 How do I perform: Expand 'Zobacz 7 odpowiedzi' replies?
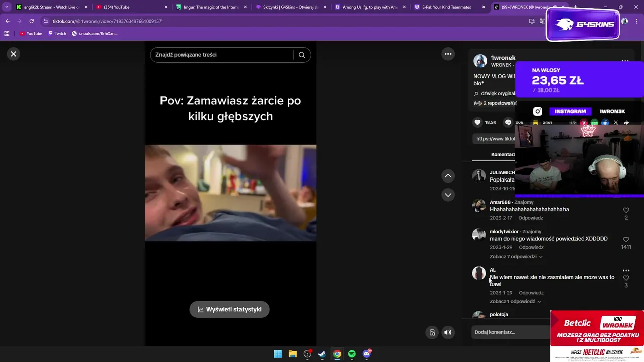point(516,257)
